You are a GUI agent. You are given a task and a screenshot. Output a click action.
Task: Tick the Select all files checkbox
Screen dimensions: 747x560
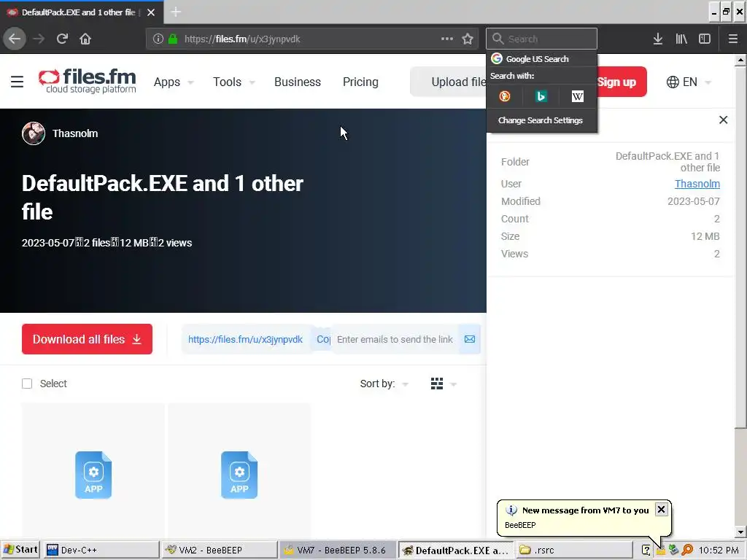pos(27,384)
